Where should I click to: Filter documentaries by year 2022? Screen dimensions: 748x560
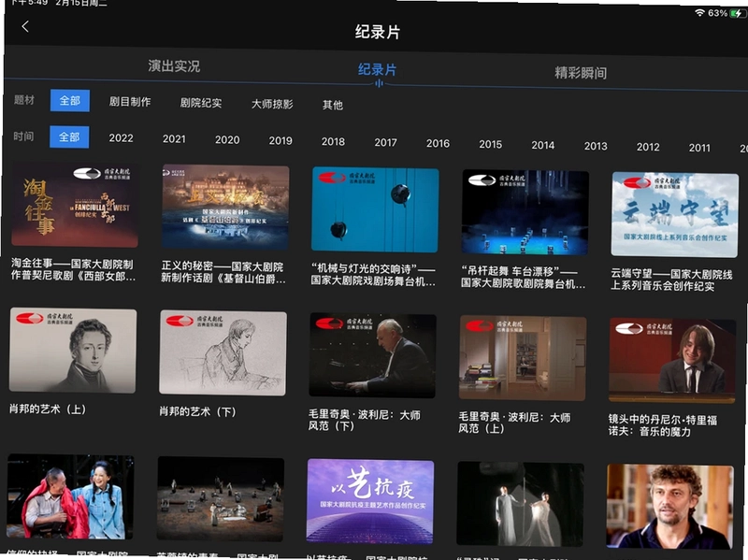[x=122, y=138]
